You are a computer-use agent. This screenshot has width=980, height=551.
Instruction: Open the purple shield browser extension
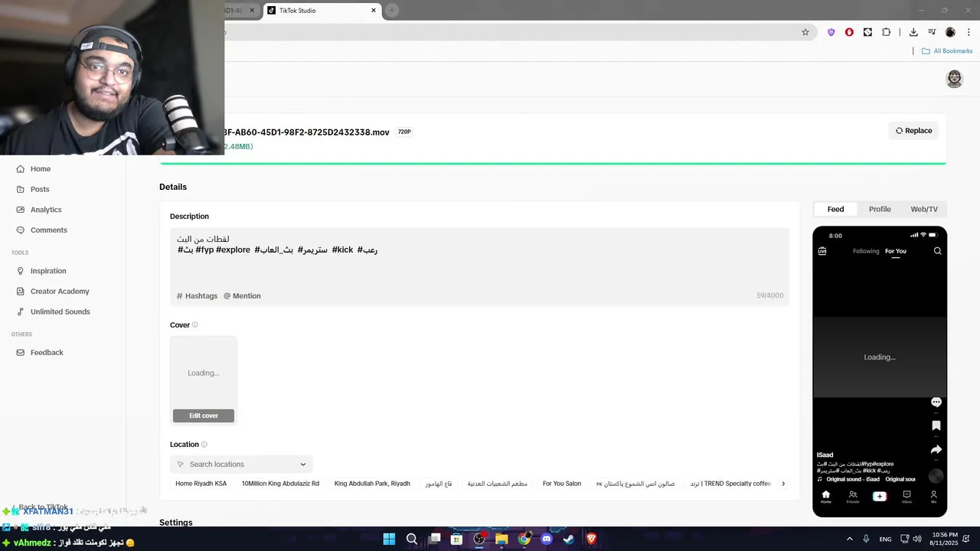(831, 32)
